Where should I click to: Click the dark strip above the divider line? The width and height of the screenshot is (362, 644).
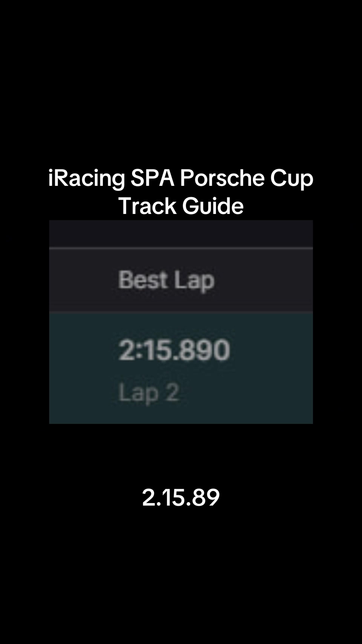click(181, 234)
